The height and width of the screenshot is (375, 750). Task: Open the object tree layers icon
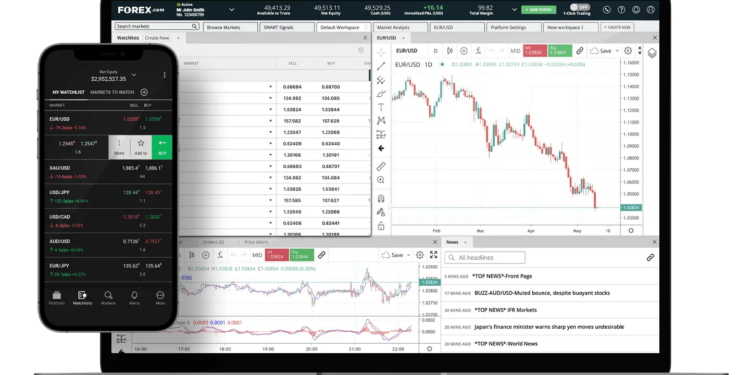click(652, 53)
